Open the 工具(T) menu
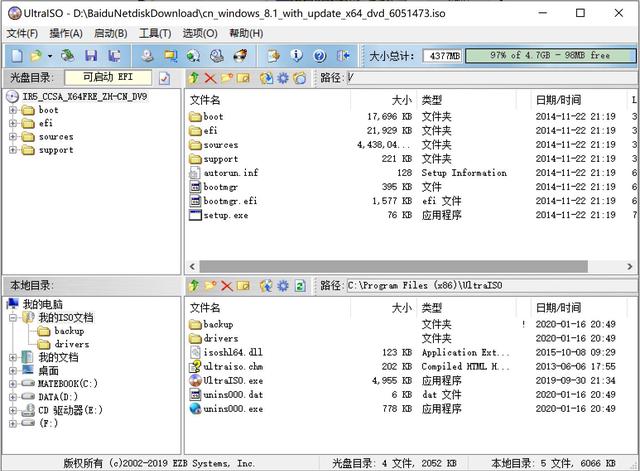This screenshot has height=471, width=640. (155, 33)
